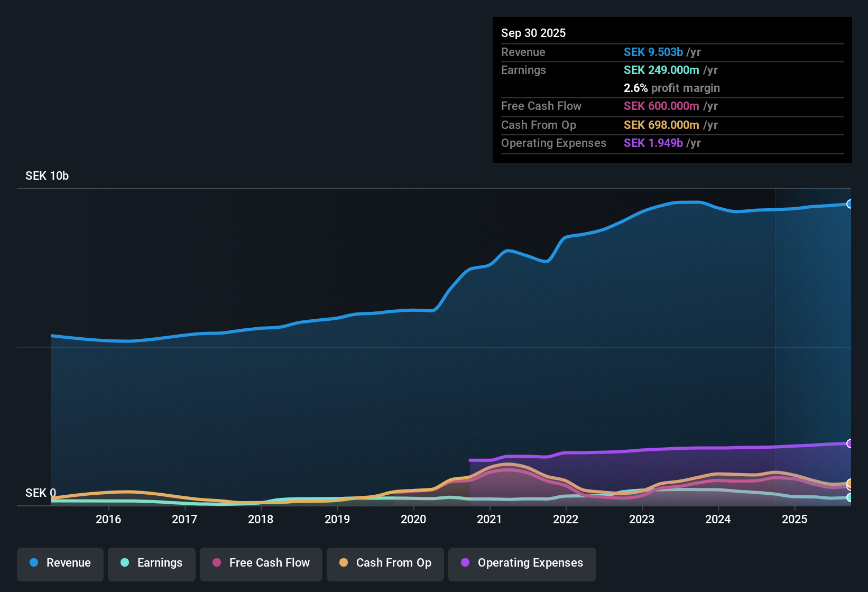The height and width of the screenshot is (592, 868).
Task: Click the 2021 x-axis label
Action: pos(490,520)
